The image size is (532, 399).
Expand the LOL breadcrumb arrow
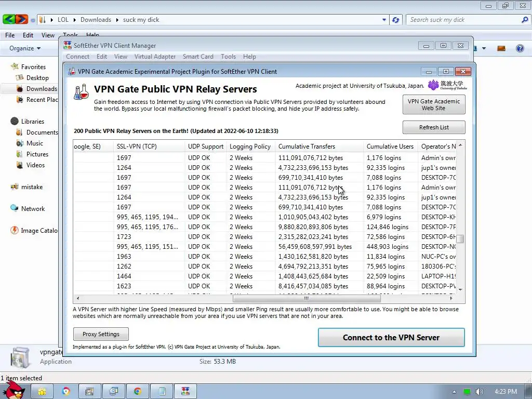[75, 20]
